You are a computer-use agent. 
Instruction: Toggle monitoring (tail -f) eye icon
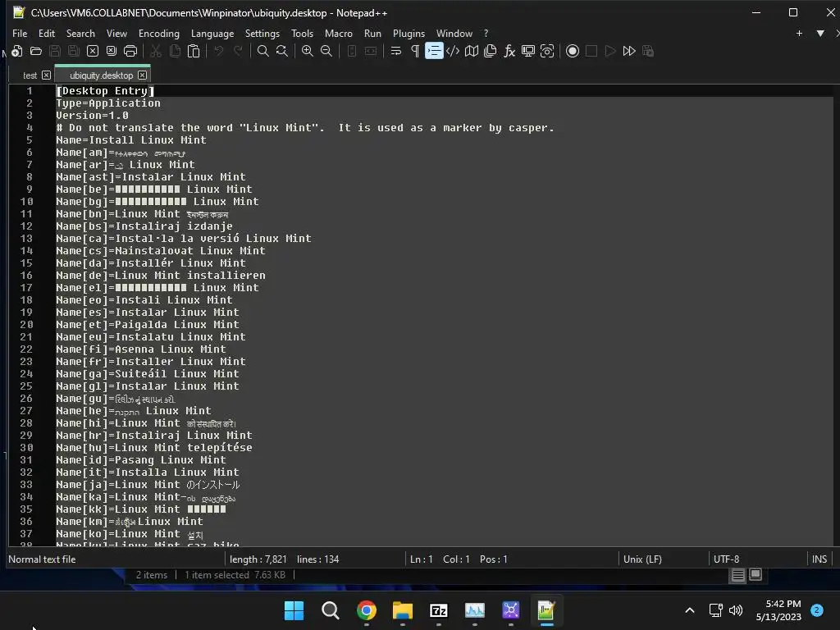click(547, 51)
